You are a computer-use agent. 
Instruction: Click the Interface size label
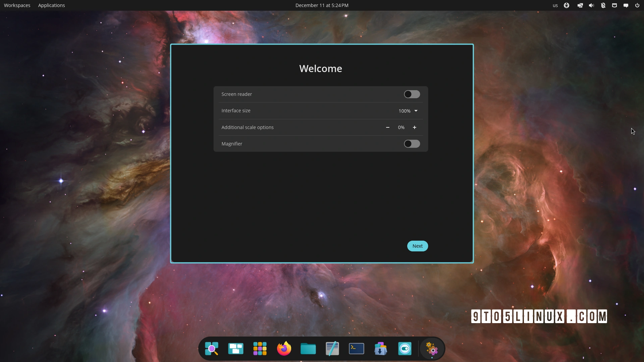[x=236, y=111]
